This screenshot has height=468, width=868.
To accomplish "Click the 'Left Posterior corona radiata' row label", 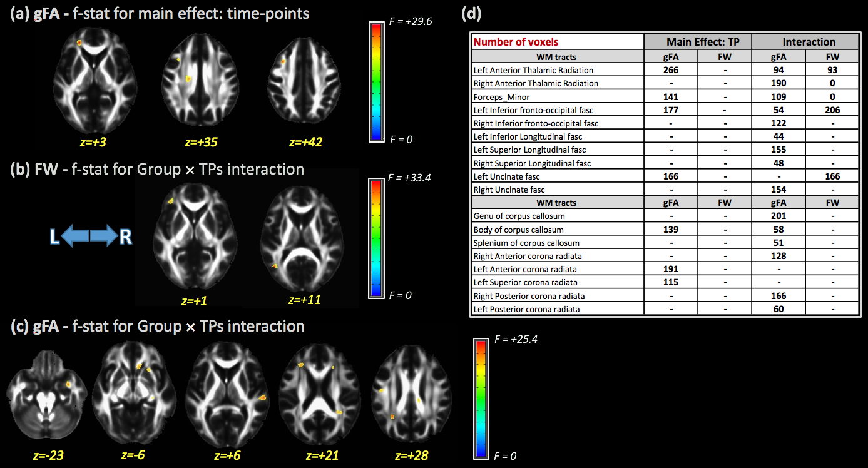I will [526, 309].
